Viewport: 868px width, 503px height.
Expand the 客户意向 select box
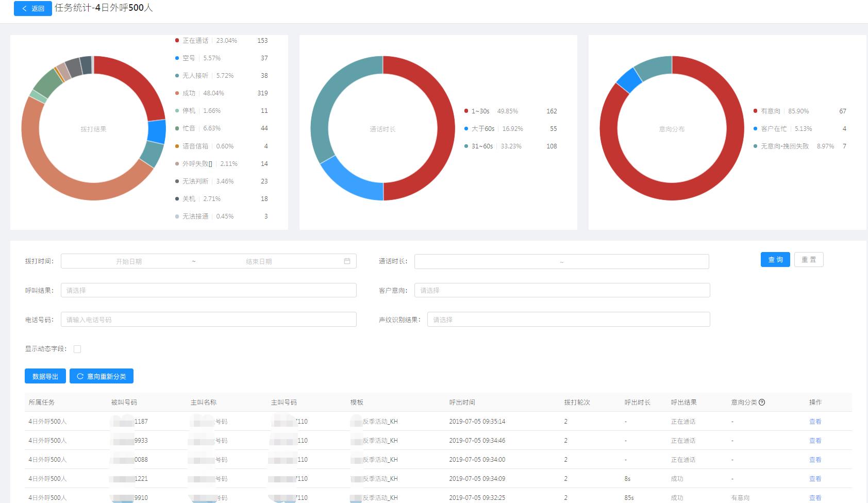click(x=562, y=290)
